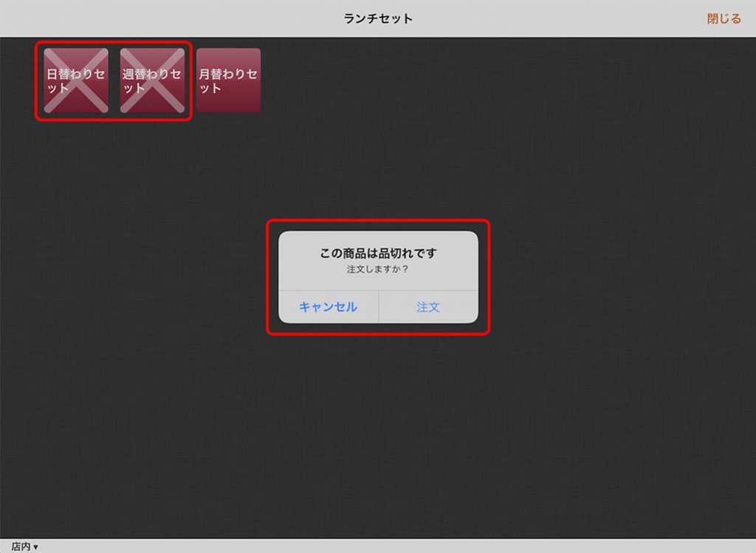Screen dimensions: 756x553
Task: Close the ランチセット screen with 閉じる
Action: coord(724,18)
